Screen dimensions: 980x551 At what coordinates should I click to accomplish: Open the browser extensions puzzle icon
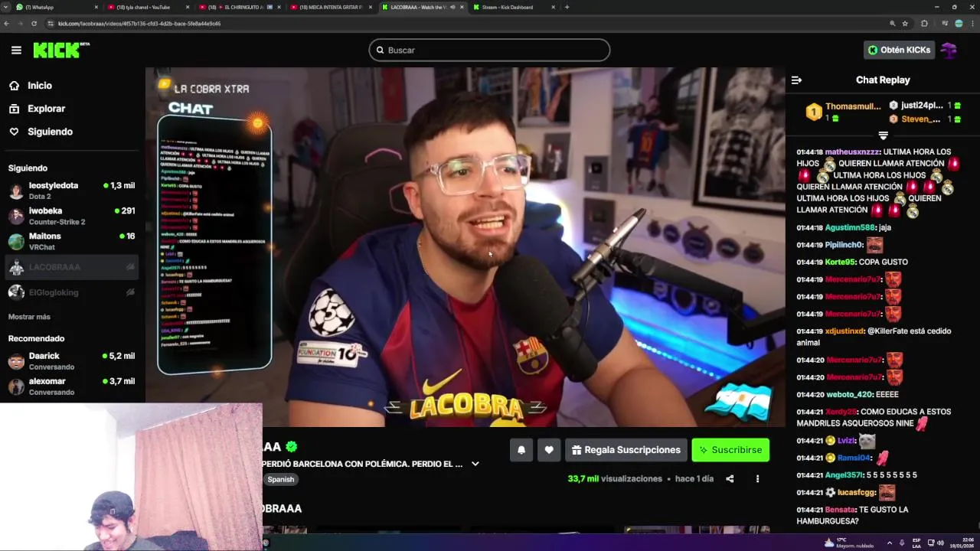pos(924,24)
